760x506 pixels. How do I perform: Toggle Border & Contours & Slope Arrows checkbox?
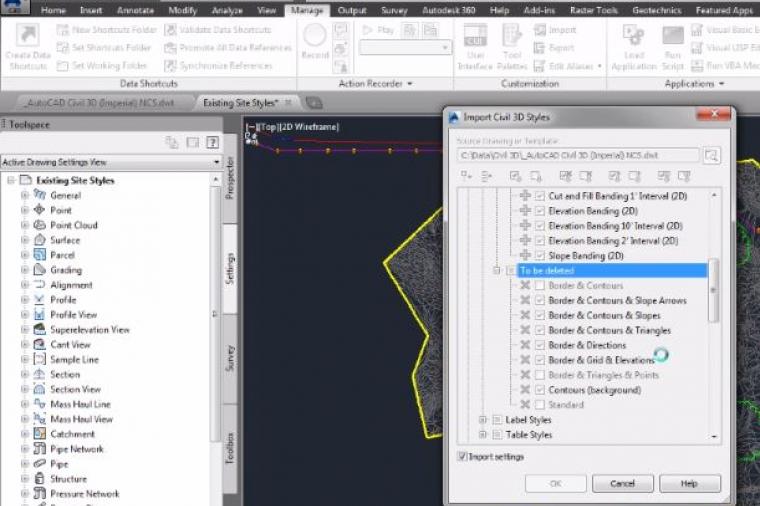pyautogui.click(x=539, y=300)
